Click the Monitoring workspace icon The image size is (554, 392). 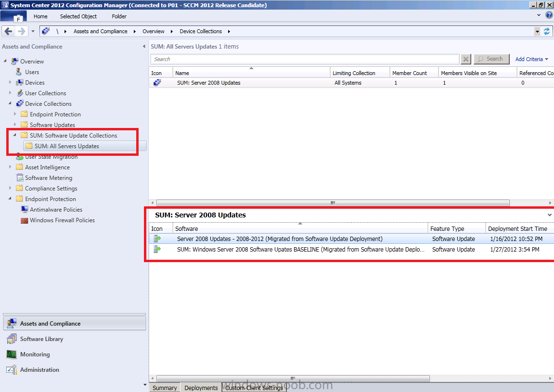12,354
